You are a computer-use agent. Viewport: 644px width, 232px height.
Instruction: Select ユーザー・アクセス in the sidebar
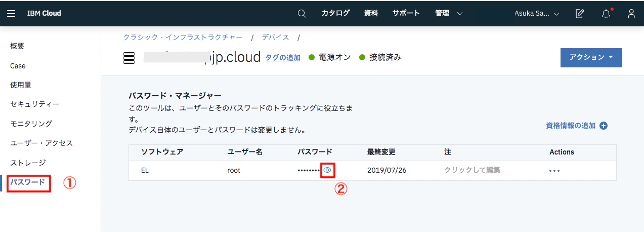[41, 143]
